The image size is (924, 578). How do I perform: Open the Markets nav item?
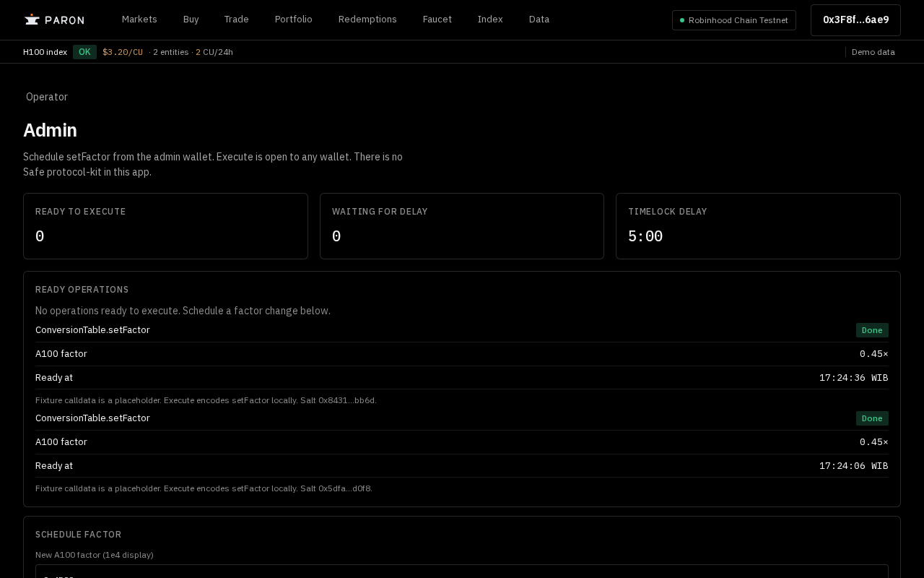pyautogui.click(x=139, y=20)
